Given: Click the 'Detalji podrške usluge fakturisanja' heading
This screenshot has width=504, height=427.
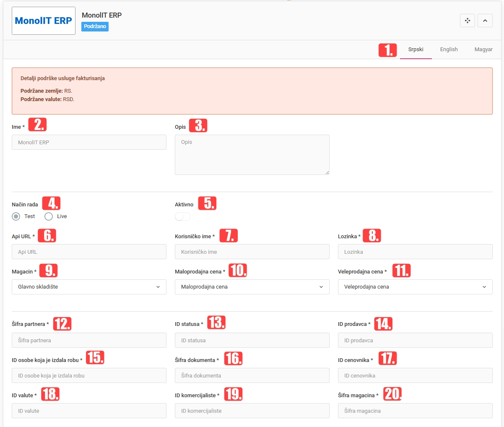Looking at the screenshot, I should tap(62, 78).
